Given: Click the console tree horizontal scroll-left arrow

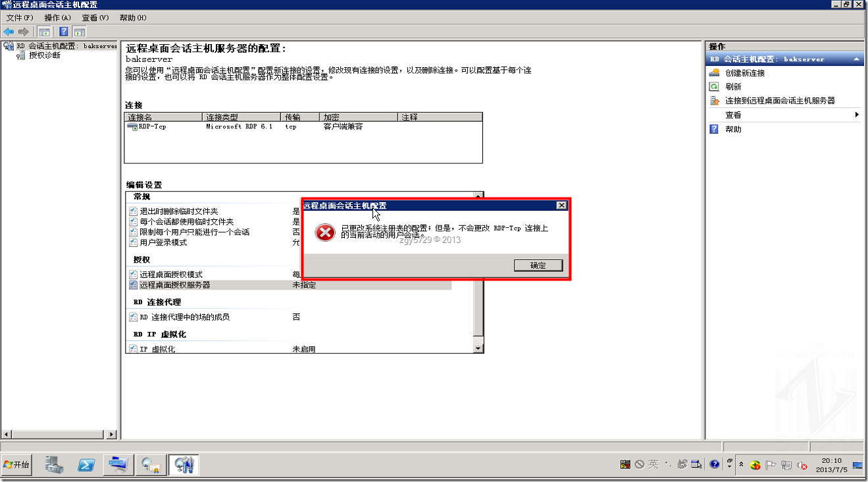Looking at the screenshot, I should coord(7,435).
